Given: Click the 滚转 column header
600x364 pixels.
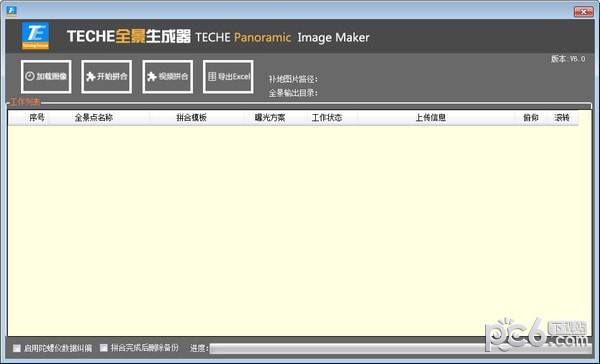Looking at the screenshot, I should [562, 118].
